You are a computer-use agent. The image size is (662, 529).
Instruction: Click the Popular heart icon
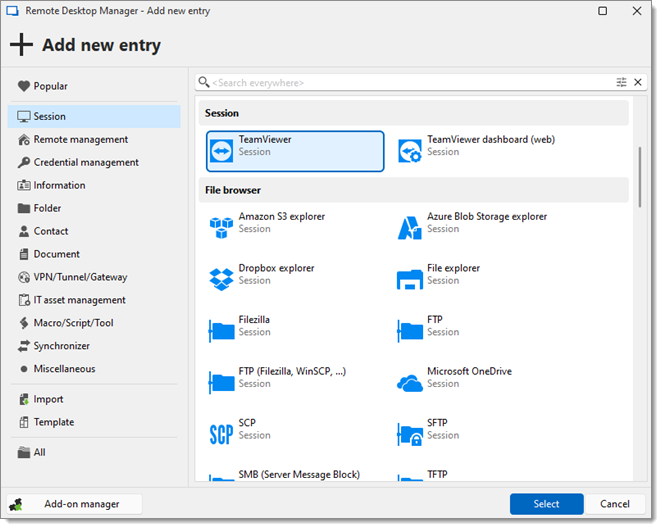24,86
